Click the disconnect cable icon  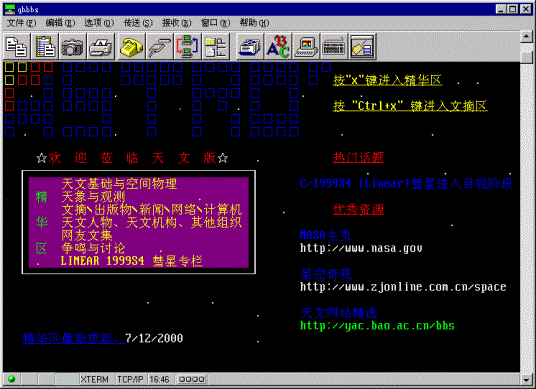pos(159,46)
